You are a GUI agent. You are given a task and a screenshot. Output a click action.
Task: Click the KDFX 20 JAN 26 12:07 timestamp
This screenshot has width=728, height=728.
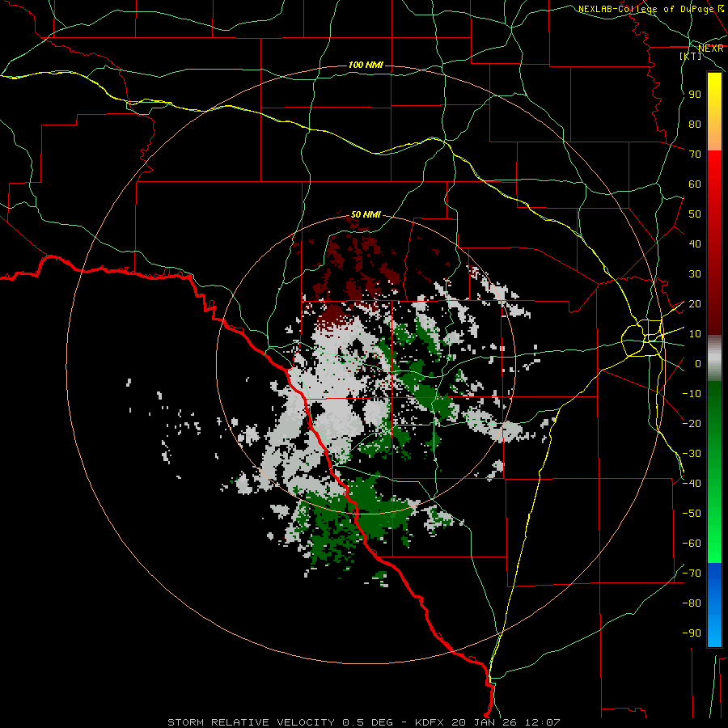click(488, 722)
